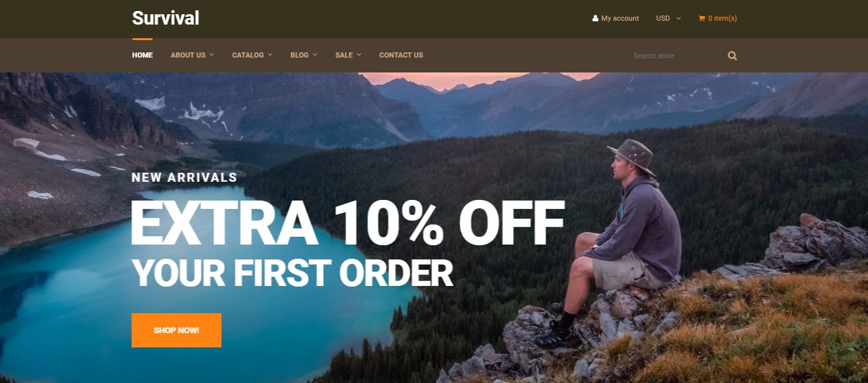The image size is (868, 383).
Task: Click the My account user icon
Action: [x=595, y=18]
